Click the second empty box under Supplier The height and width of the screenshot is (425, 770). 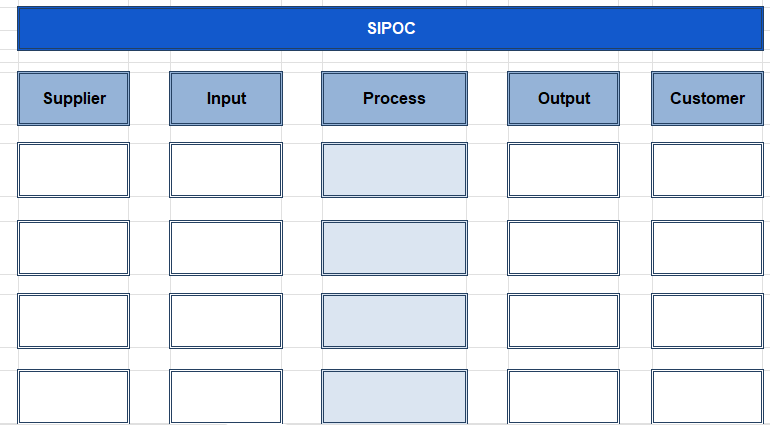74,248
